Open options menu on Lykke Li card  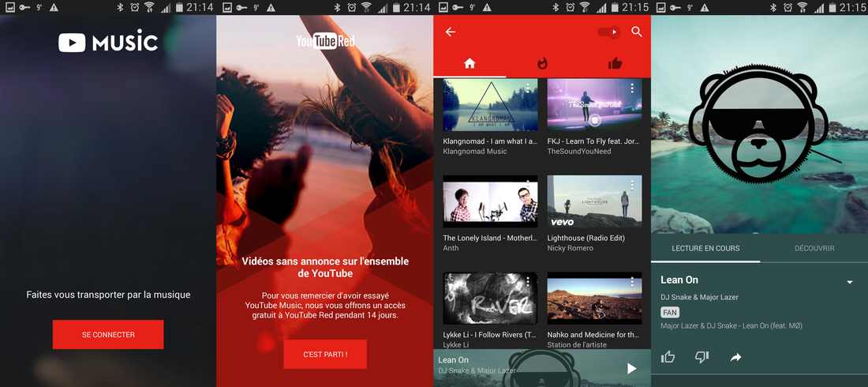(x=528, y=282)
